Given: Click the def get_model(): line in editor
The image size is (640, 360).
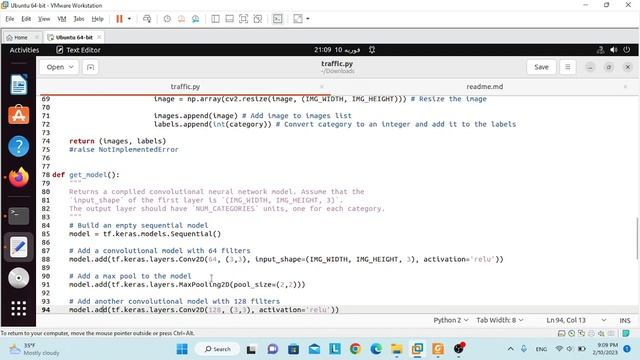Looking at the screenshot, I should [86, 175].
